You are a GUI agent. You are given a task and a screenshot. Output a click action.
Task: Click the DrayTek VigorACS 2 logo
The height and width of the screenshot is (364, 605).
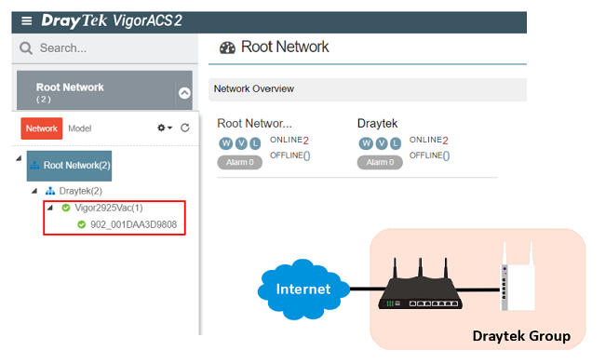[112, 20]
